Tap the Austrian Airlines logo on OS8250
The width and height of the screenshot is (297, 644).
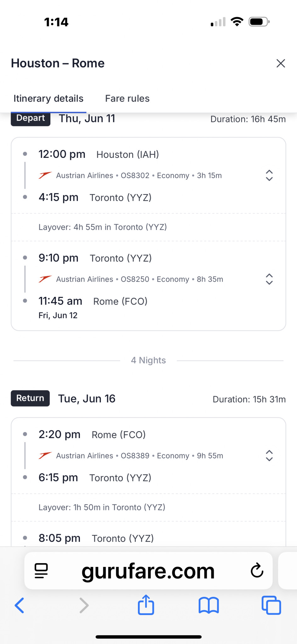pos(45,279)
